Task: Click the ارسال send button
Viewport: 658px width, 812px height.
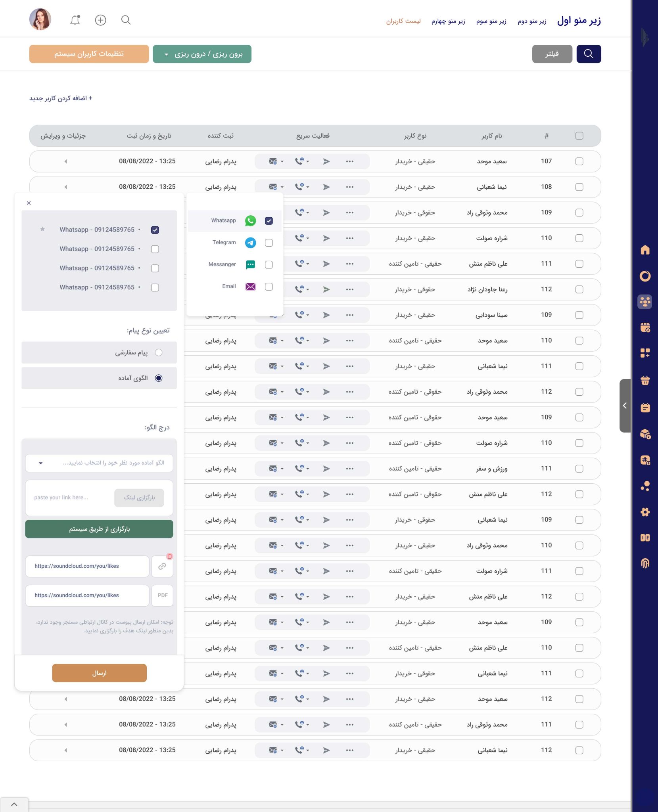Action: [x=99, y=673]
